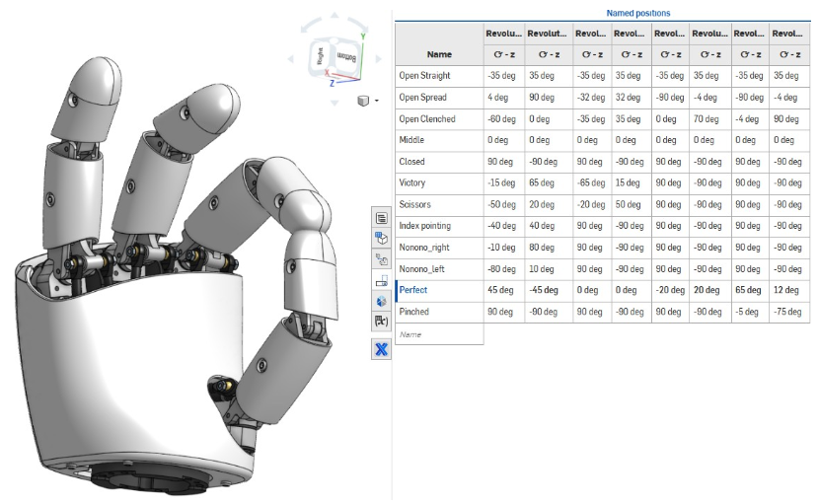Click the Named positions panel title
This screenshot has width=819, height=504.
pyautogui.click(x=638, y=13)
